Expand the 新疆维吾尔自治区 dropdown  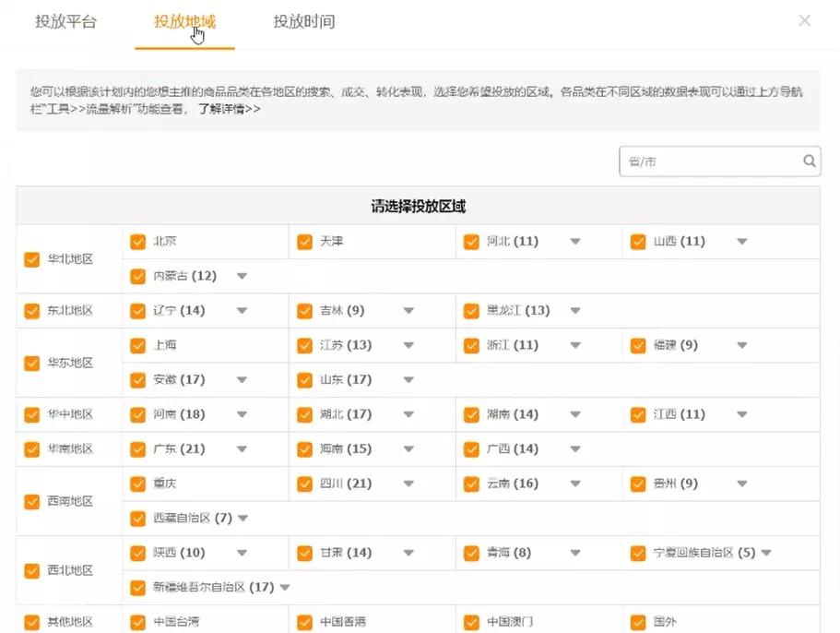284,586
